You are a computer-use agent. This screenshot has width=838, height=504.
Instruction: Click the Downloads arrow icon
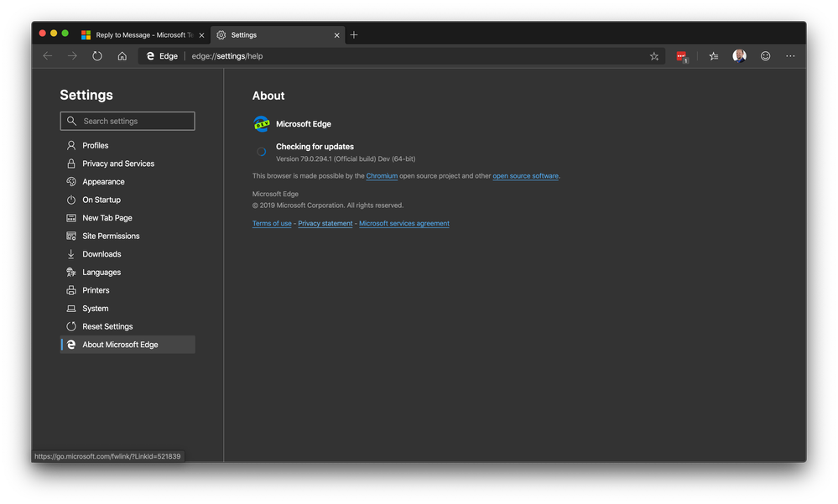point(71,254)
